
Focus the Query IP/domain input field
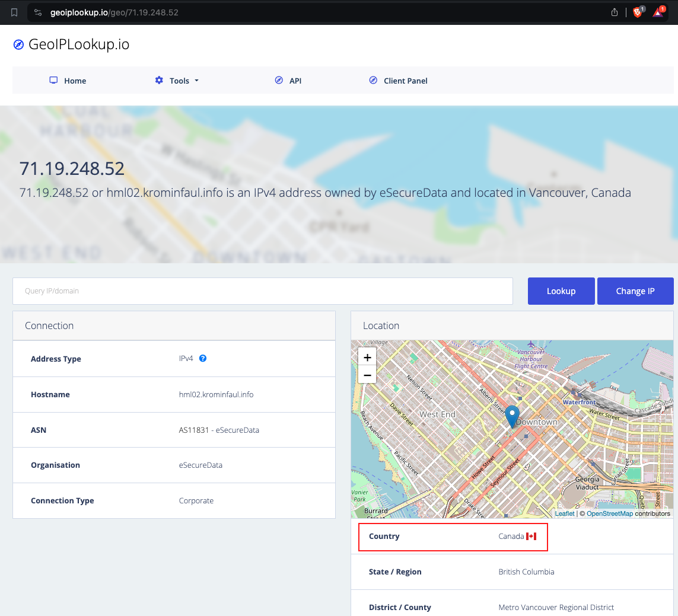[262, 291]
